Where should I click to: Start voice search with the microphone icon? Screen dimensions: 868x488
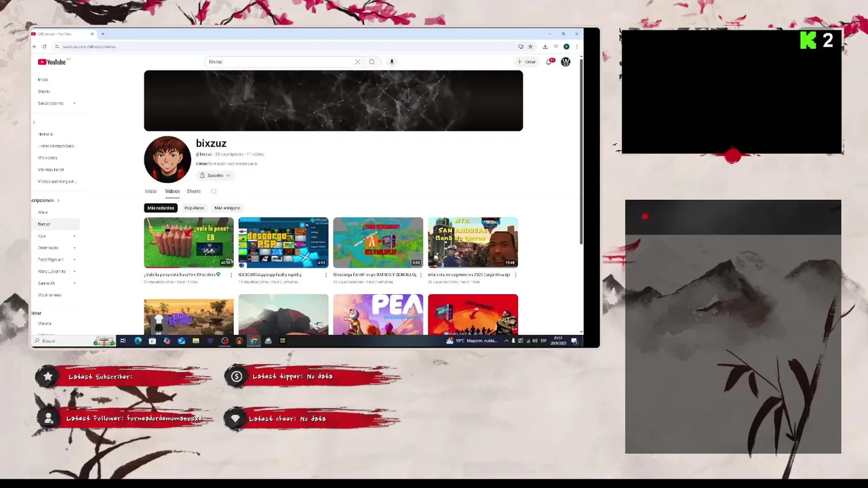(x=391, y=62)
